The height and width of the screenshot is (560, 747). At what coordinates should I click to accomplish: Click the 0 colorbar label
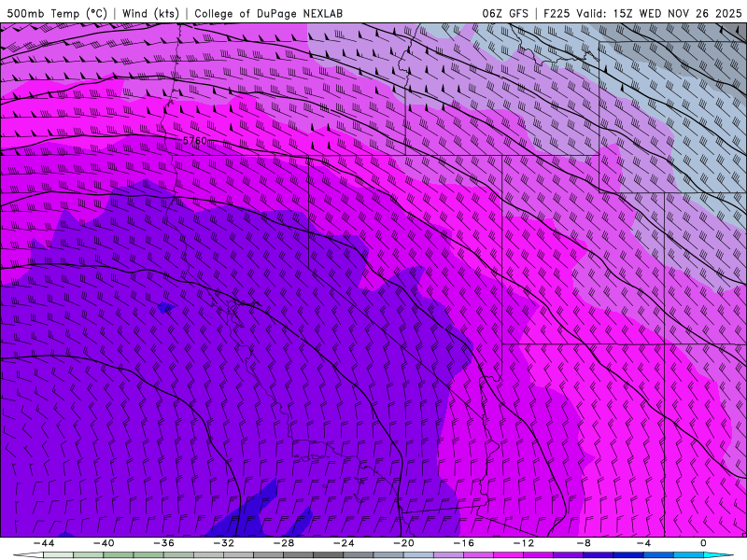(x=704, y=543)
